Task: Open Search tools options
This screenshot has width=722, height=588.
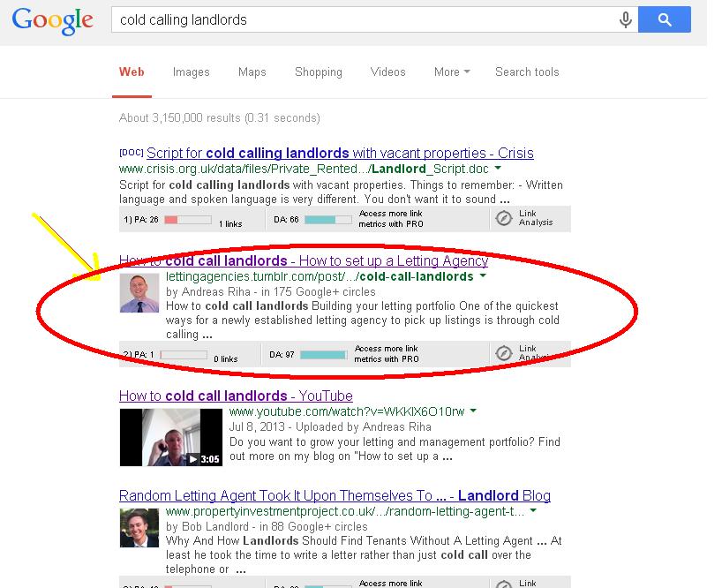Action: [x=527, y=72]
